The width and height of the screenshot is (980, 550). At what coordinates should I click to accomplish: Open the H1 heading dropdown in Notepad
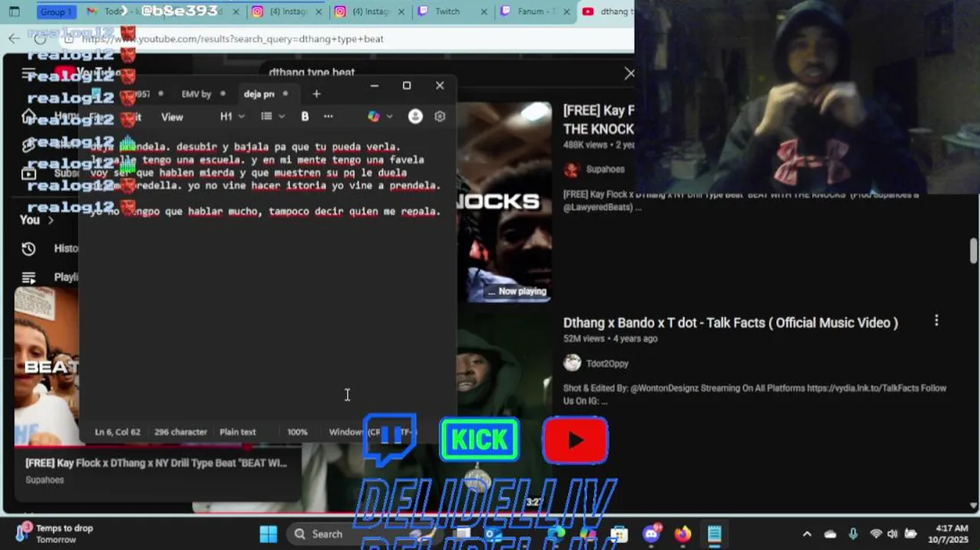pos(232,116)
